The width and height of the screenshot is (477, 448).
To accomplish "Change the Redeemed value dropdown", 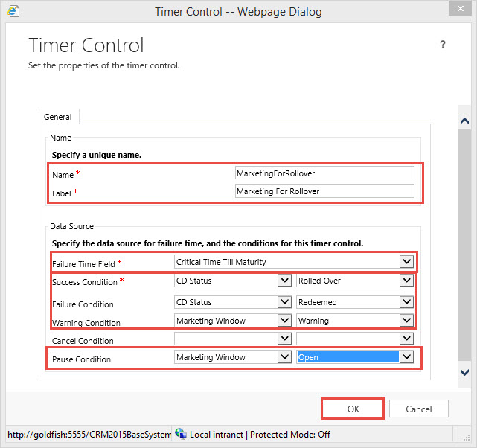I will point(406,302).
